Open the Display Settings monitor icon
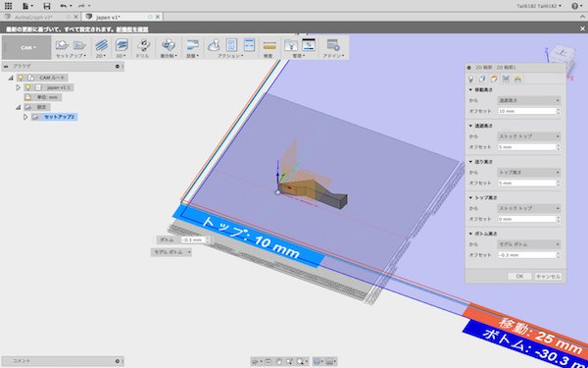Screen dimensions: 588x368 pyautogui.click(x=318, y=361)
